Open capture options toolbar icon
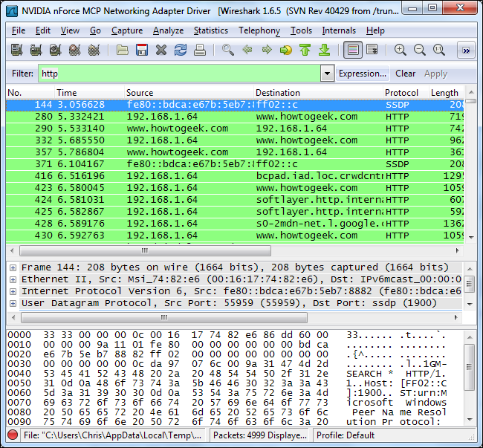 click(36, 50)
